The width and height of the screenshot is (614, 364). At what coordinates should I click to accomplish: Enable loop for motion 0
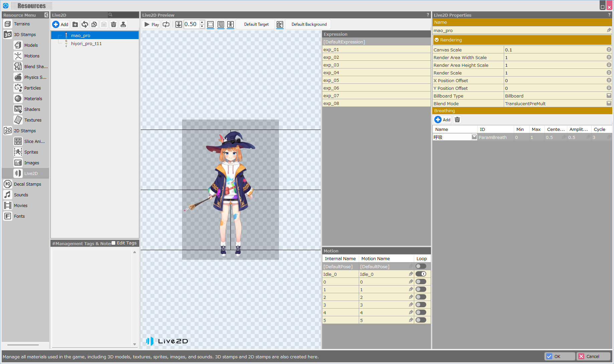[421, 282]
